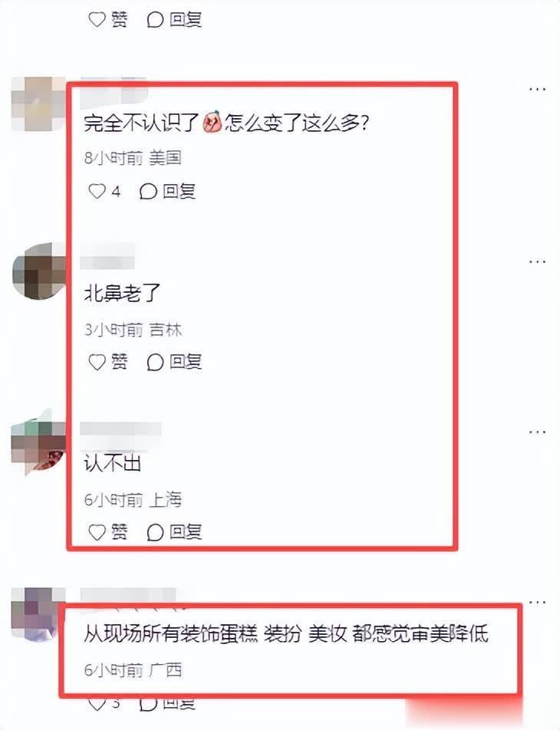Open avatar of the 美国 commenter
The image size is (560, 730).
point(38,104)
